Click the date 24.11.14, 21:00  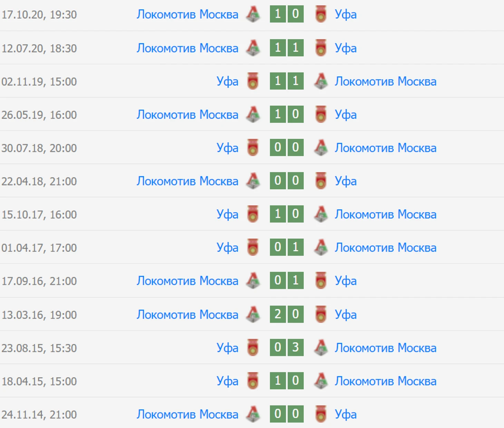39,414
